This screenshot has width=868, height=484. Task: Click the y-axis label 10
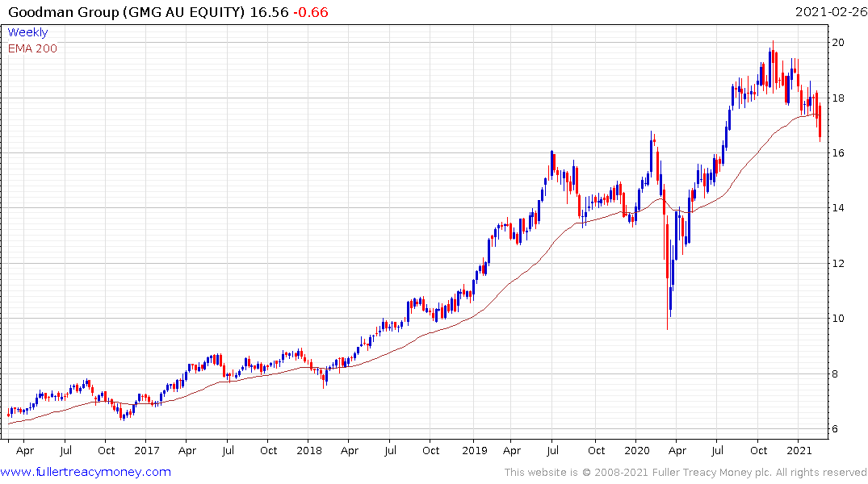[x=837, y=318]
